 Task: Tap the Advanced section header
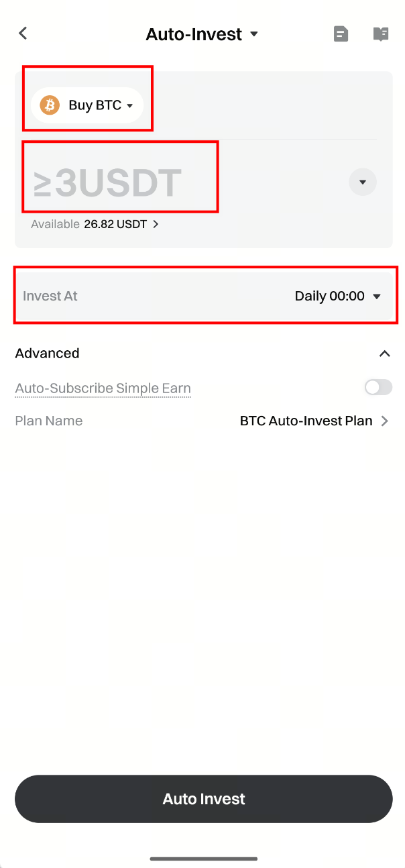48,354
